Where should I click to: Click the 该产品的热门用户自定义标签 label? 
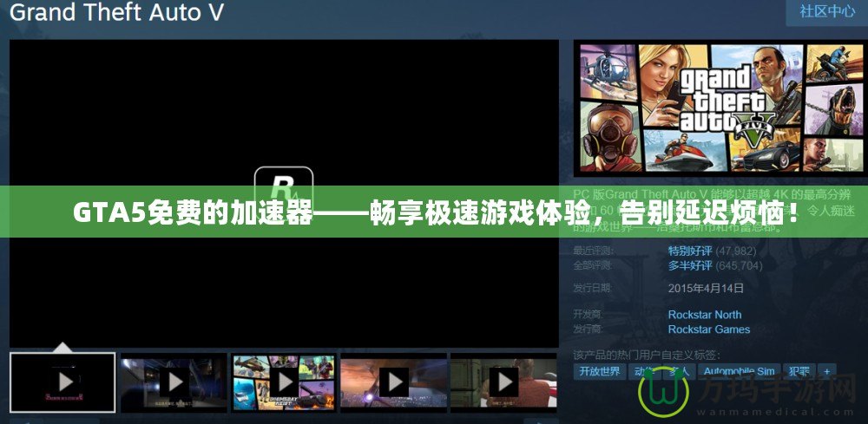(647, 355)
